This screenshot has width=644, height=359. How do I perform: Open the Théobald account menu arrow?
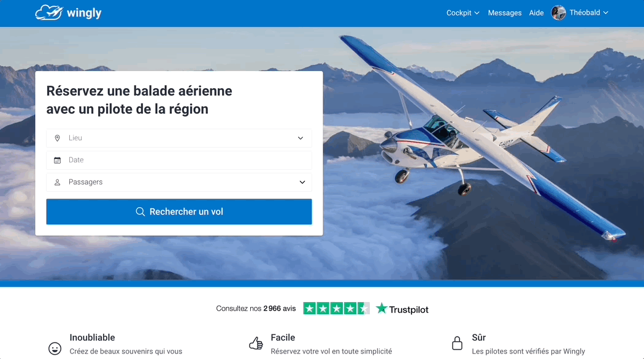click(x=606, y=13)
